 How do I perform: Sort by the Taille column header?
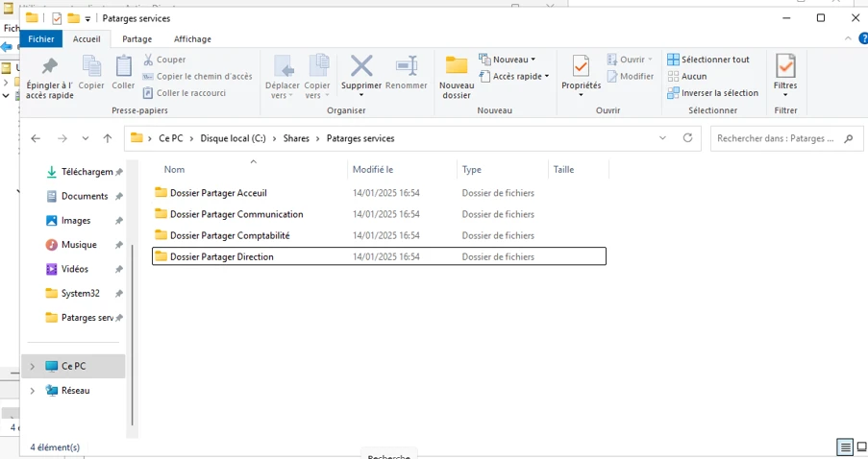(563, 170)
